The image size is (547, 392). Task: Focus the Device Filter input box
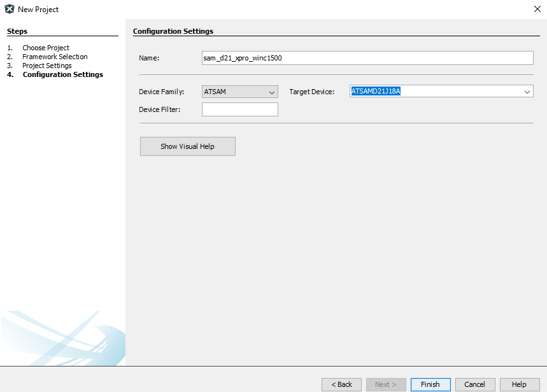point(239,109)
